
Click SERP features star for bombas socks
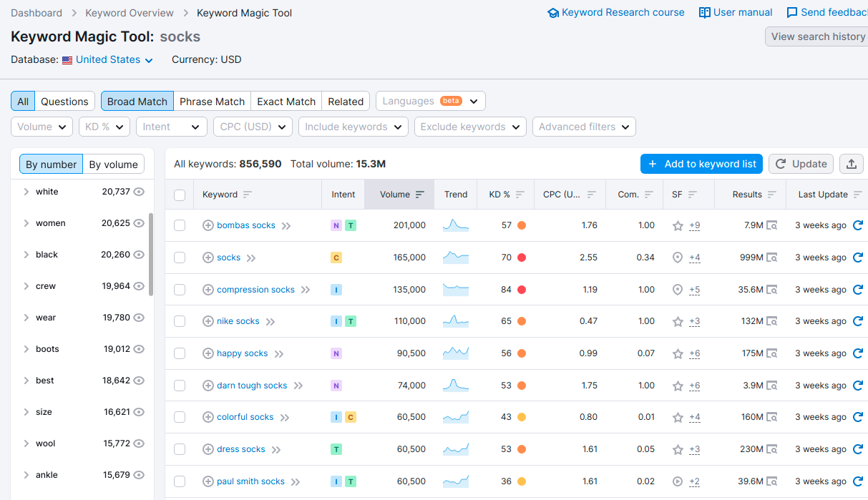(678, 225)
